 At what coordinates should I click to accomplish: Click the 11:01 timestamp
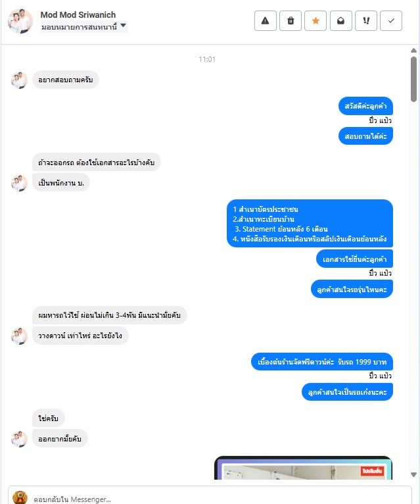click(207, 59)
